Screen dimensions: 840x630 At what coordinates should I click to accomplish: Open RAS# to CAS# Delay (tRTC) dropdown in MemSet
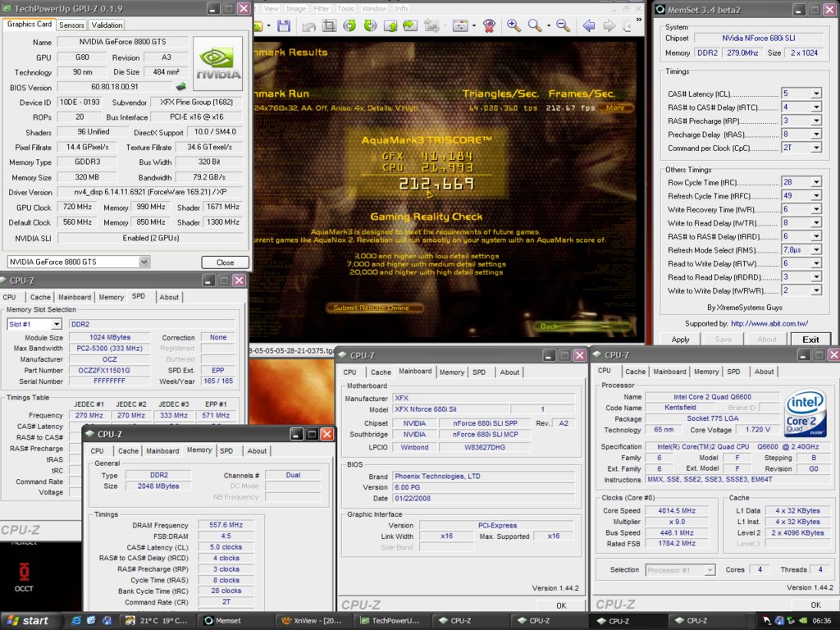[816, 107]
